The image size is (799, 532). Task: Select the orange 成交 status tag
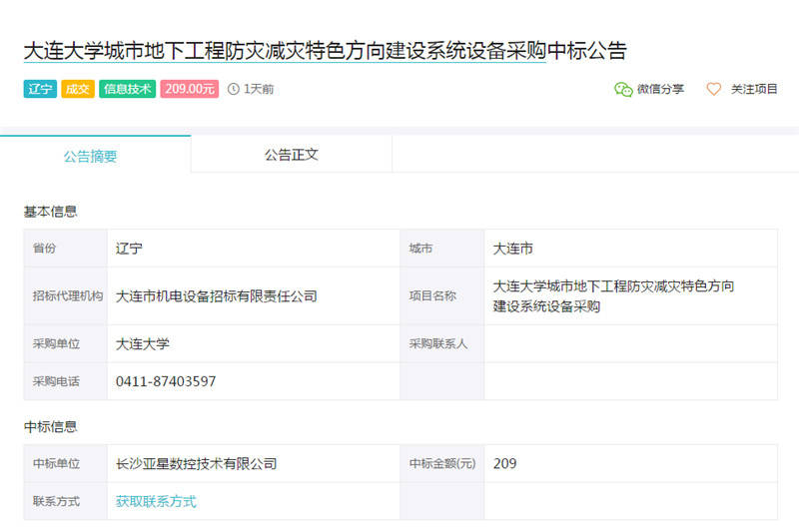point(78,89)
